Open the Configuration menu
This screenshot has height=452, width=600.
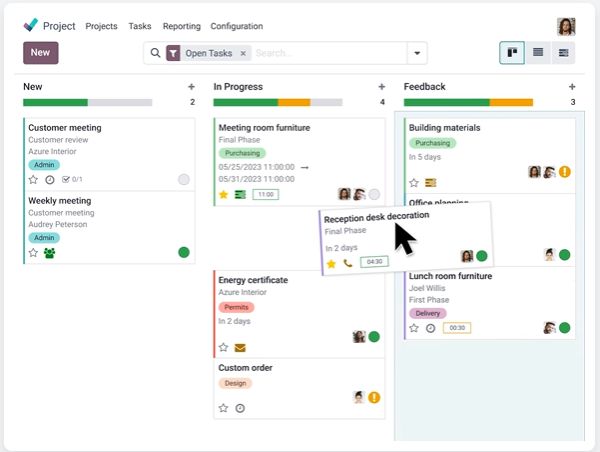coord(237,26)
